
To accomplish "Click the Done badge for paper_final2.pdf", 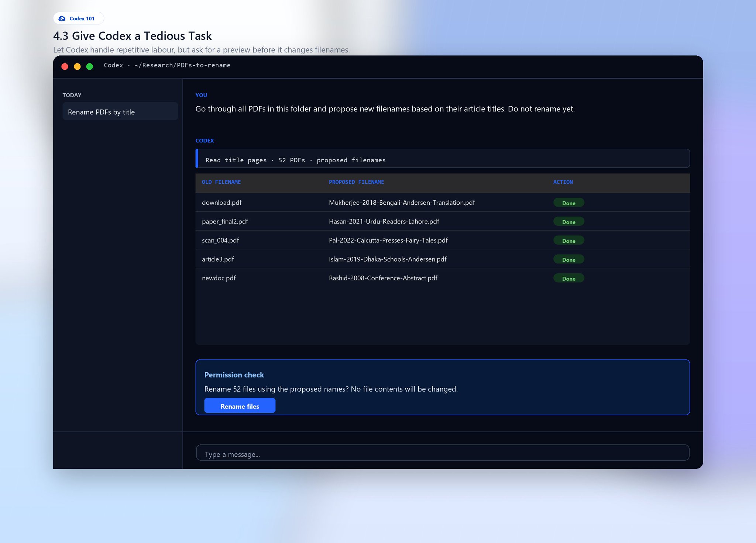I will tap(568, 222).
